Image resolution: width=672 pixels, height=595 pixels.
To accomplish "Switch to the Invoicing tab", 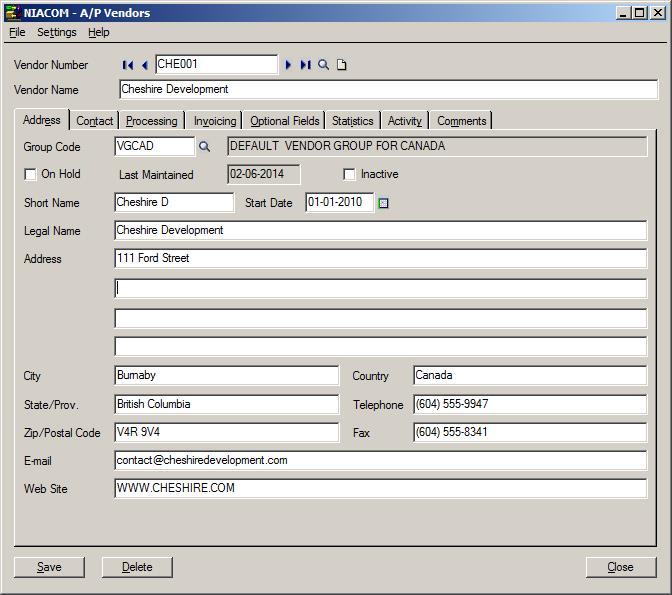I will 215,121.
